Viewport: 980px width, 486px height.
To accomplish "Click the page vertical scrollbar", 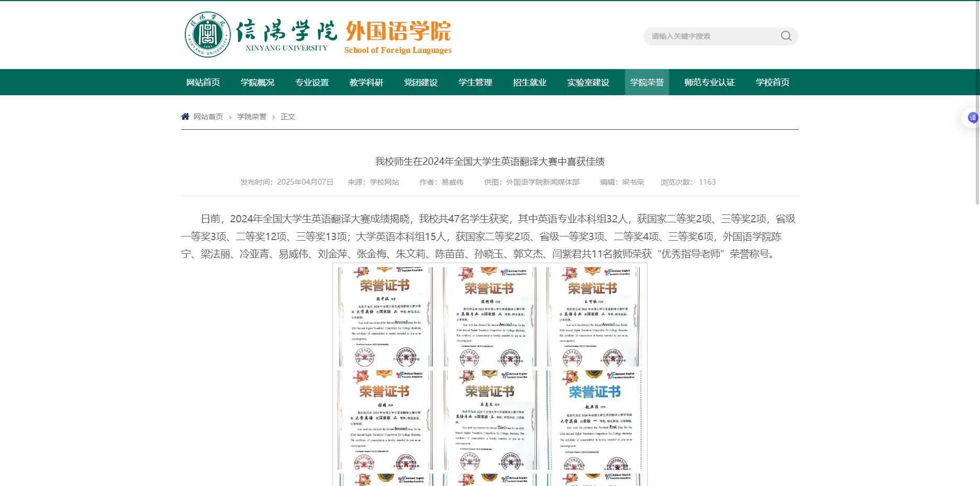I will [977, 105].
